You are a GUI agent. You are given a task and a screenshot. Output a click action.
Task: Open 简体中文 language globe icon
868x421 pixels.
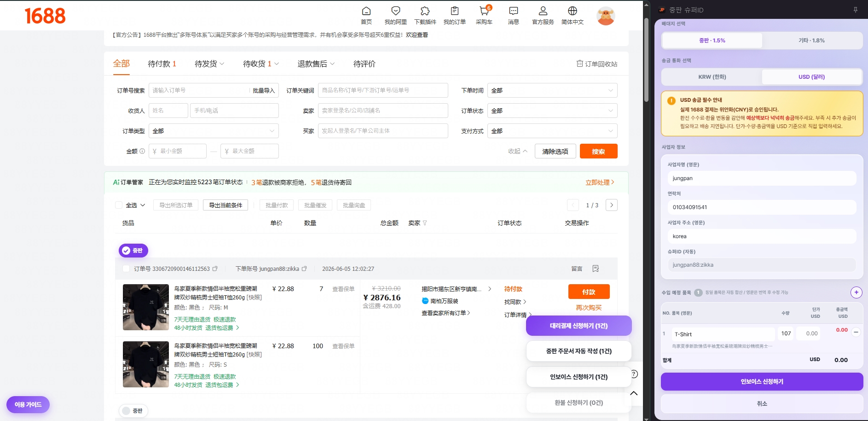point(573,11)
